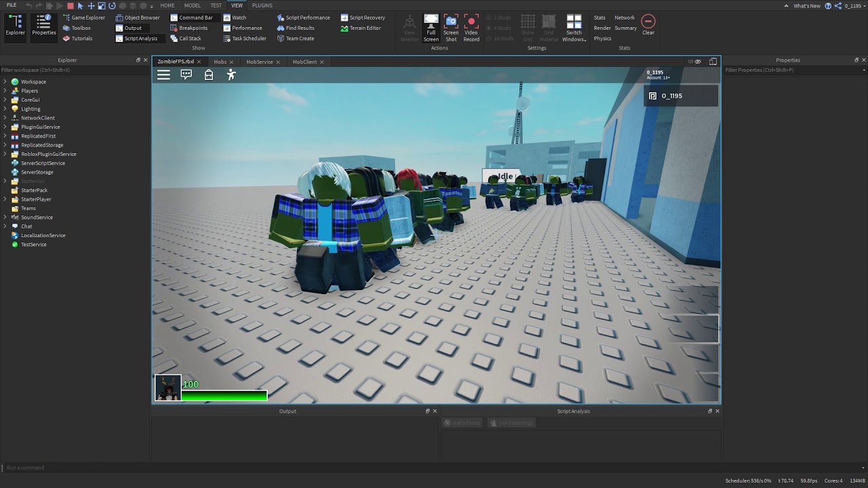This screenshot has width=868, height=488.
Task: Expand the Lighting tree node
Action: click(5, 108)
